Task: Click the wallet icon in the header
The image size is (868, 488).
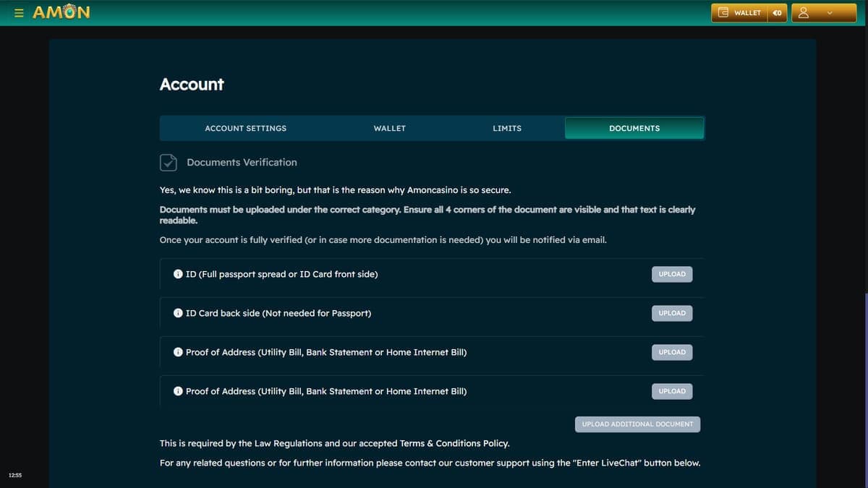Action: pos(723,12)
